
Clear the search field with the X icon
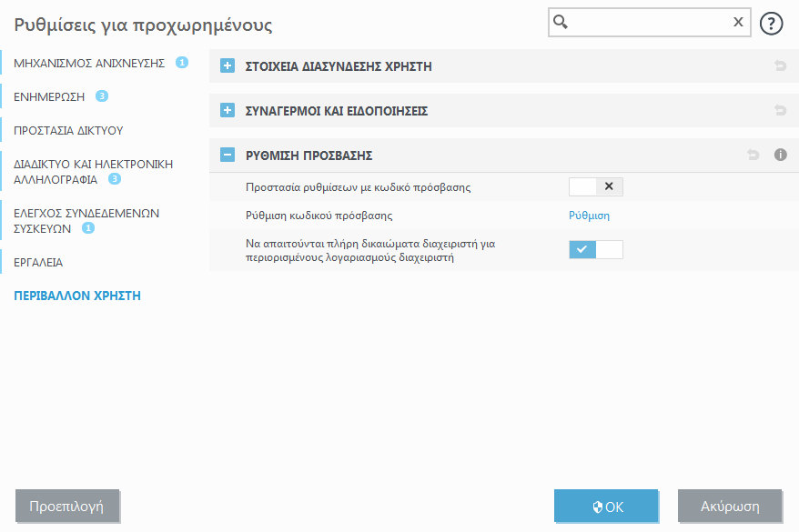click(738, 22)
